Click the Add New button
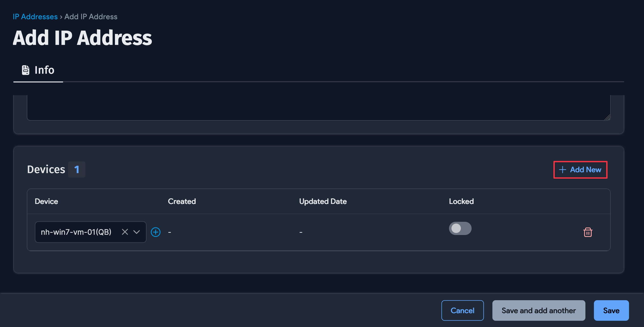This screenshot has height=327, width=644. coord(580,170)
